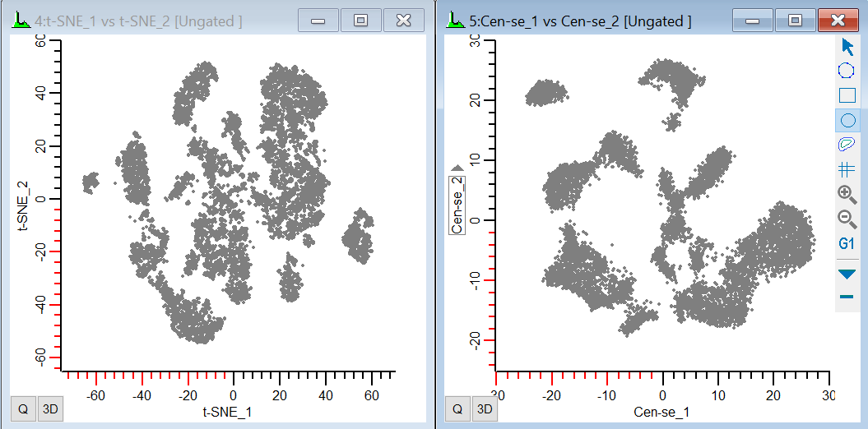Choose the polygon gate tool
868x429 pixels.
click(847, 71)
